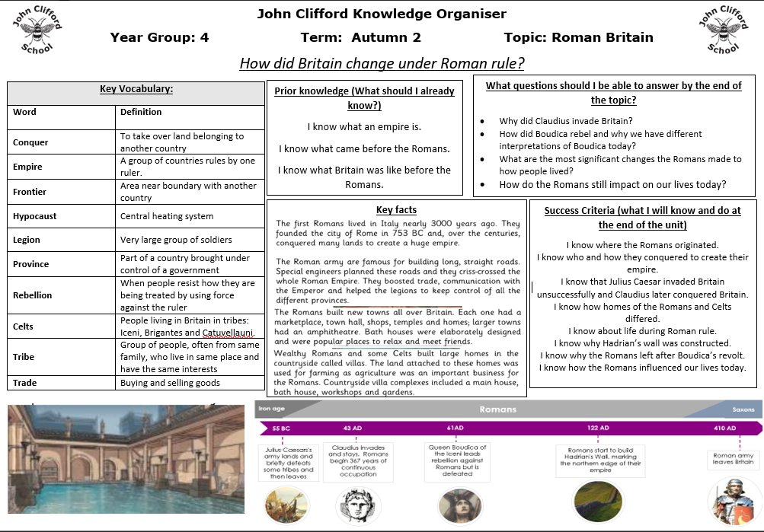Click the Iron age timeline segment

click(x=271, y=409)
